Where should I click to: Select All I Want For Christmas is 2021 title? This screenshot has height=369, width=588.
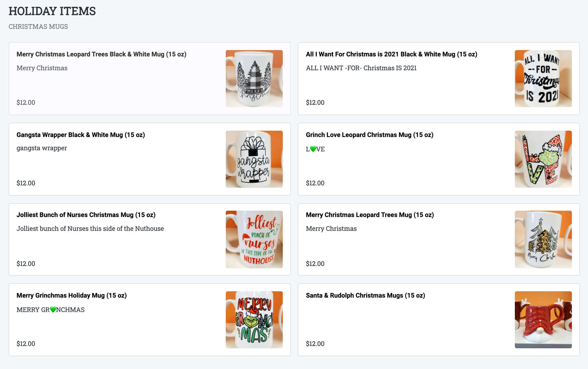point(391,54)
